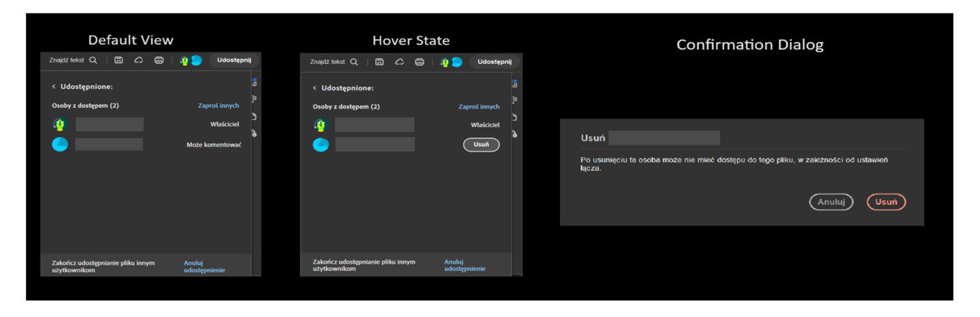Click owner's green avatar in Default View list
Image resolution: width=980 pixels, height=317 pixels.
60,124
